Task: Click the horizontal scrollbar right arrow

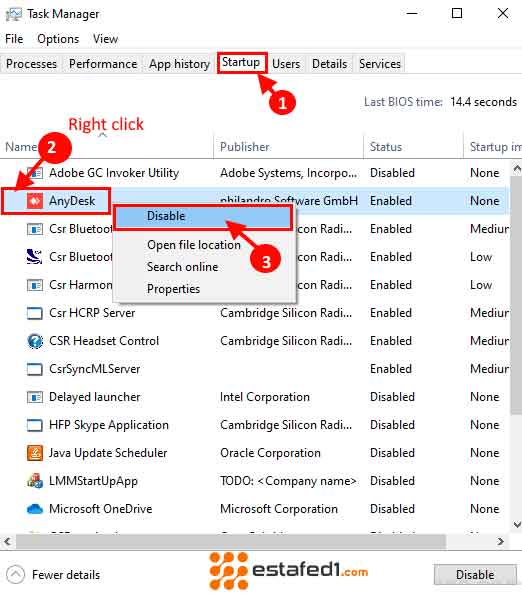Action: [501, 541]
